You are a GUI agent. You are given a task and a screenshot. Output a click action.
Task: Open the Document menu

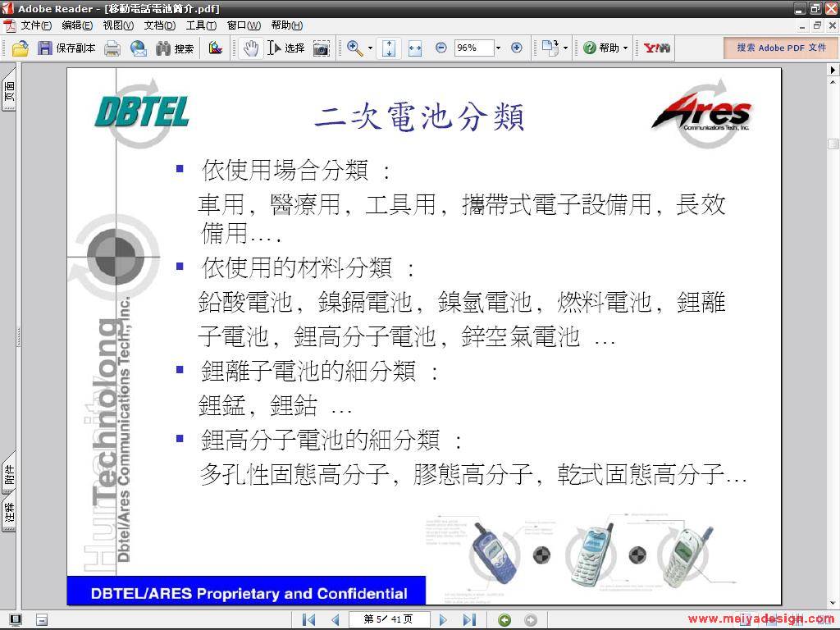click(x=160, y=25)
